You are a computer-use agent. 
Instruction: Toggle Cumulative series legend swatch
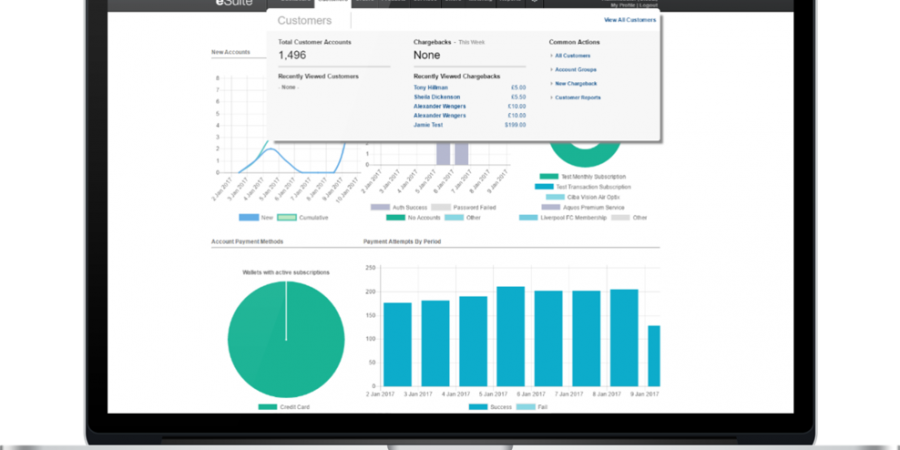click(287, 217)
